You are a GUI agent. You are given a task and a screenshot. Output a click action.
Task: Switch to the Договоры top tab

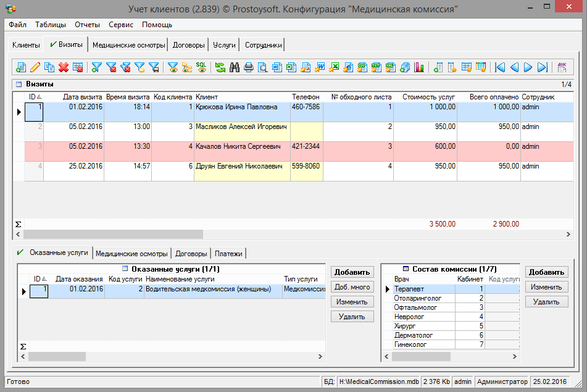click(x=188, y=45)
